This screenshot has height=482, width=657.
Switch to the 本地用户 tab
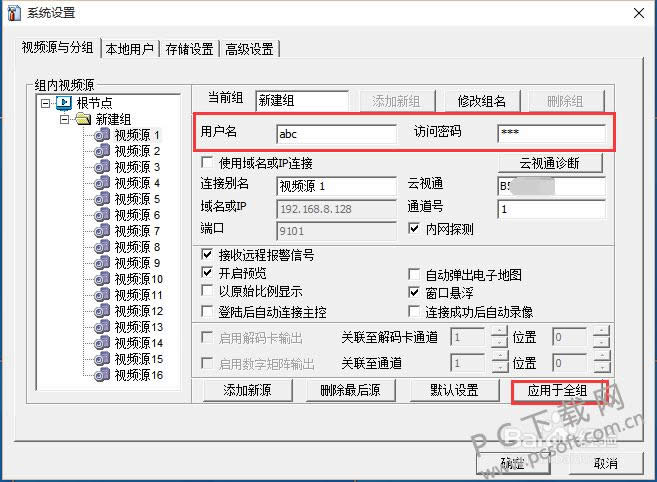click(131, 49)
